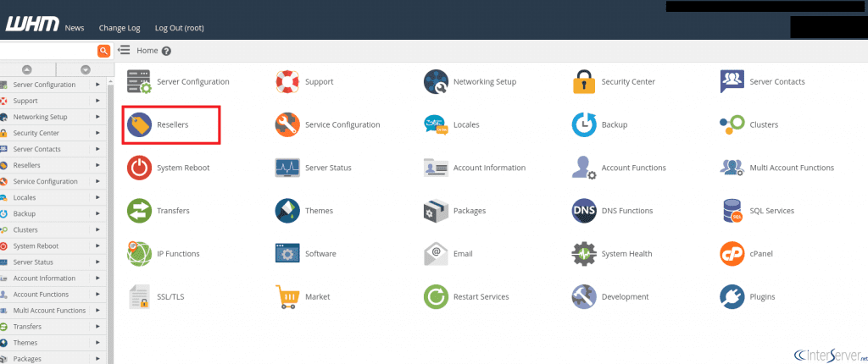Expand the Backup submenu arrow in sidebar

[97, 213]
